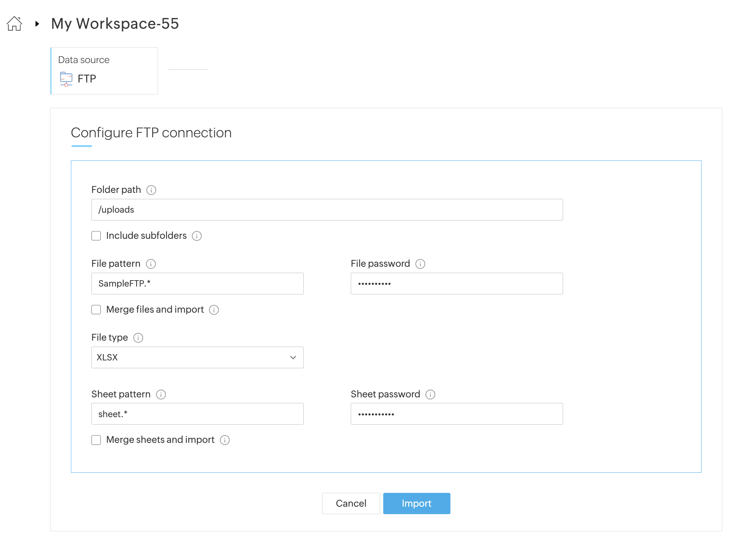Click the File type info icon
The height and width of the screenshot is (541, 756).
138,338
